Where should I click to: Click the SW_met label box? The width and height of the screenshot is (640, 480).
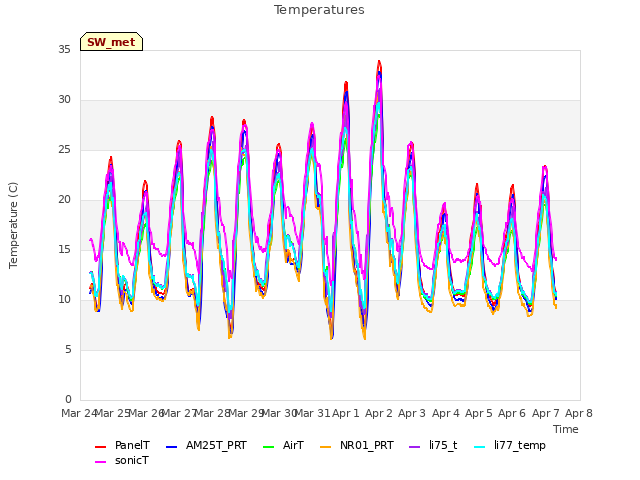(111, 42)
